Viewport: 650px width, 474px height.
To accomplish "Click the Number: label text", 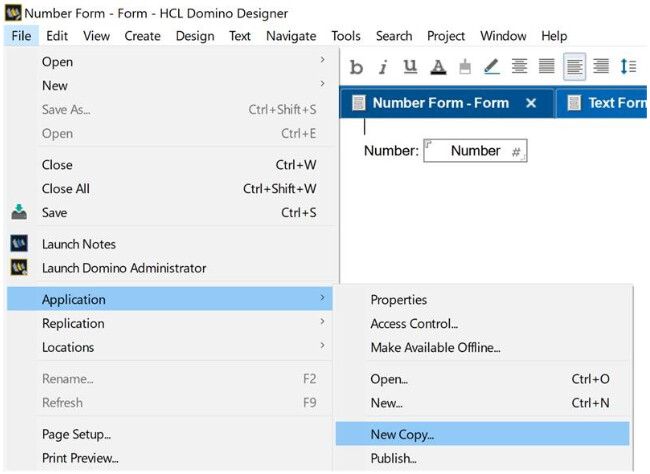I will [391, 151].
